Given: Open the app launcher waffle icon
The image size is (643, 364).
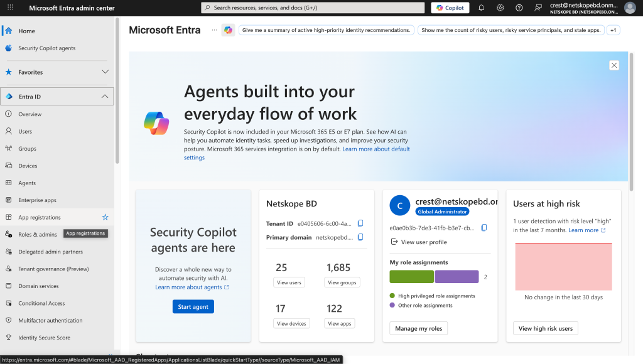Looking at the screenshot, I should [10, 8].
